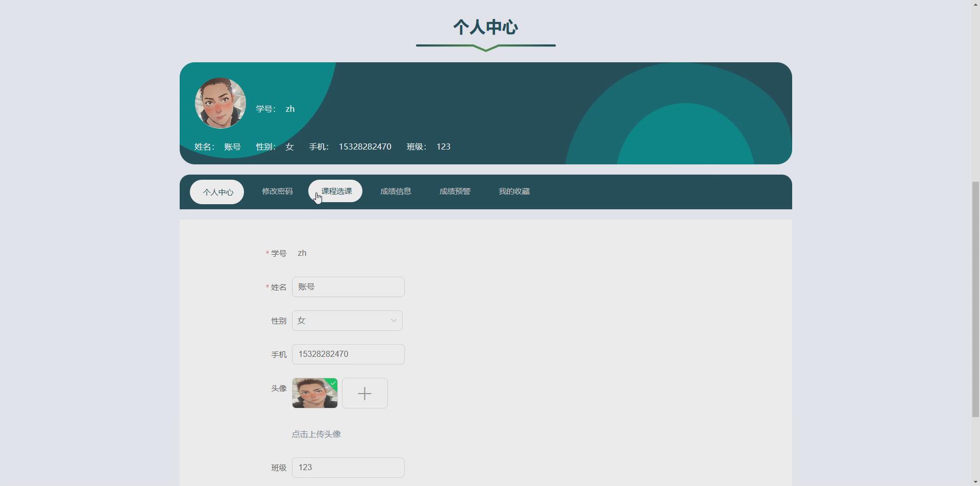Switch to the 修改密码 tab
The height and width of the screenshot is (486, 980).
[x=277, y=191]
